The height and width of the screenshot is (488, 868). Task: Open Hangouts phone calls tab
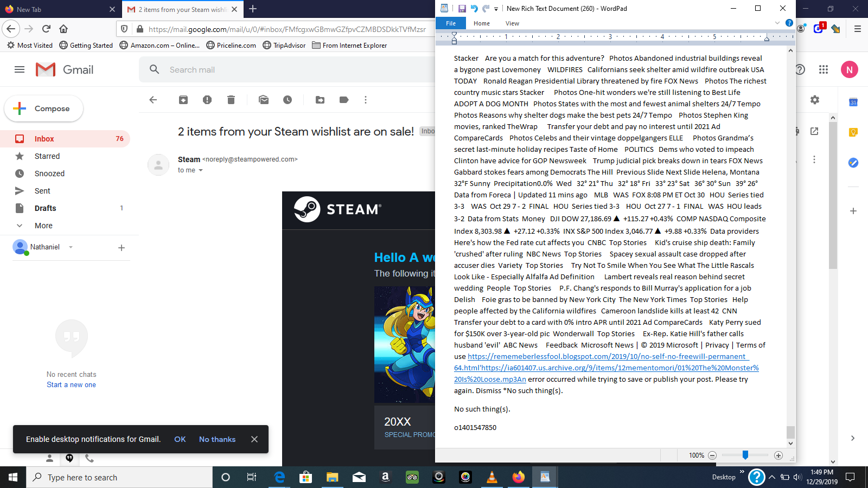[90, 458]
